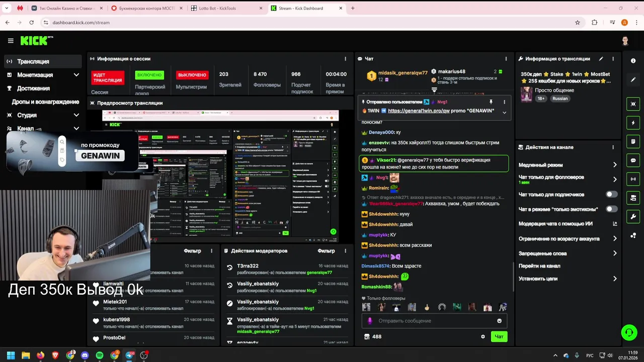The height and width of the screenshot is (362, 644).
Task: Switch to the Lotto Bot - KickTools tab
Action: point(226,8)
